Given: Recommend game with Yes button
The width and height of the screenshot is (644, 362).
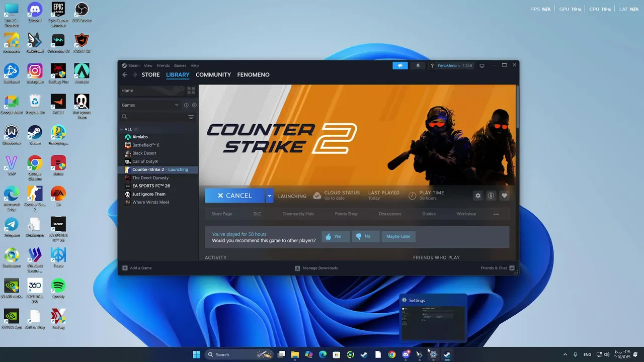Looking at the screenshot, I should pos(336,236).
